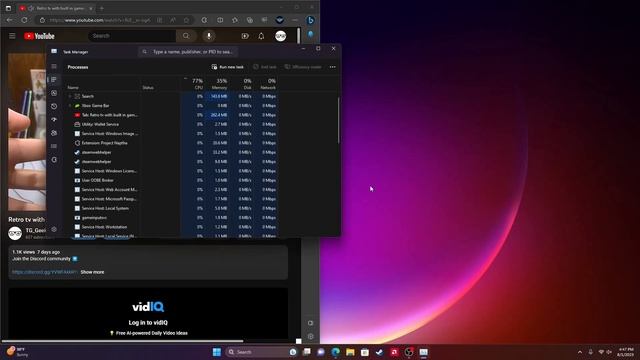Expand the Search process group
The height and width of the screenshot is (360, 640).
[70, 96]
